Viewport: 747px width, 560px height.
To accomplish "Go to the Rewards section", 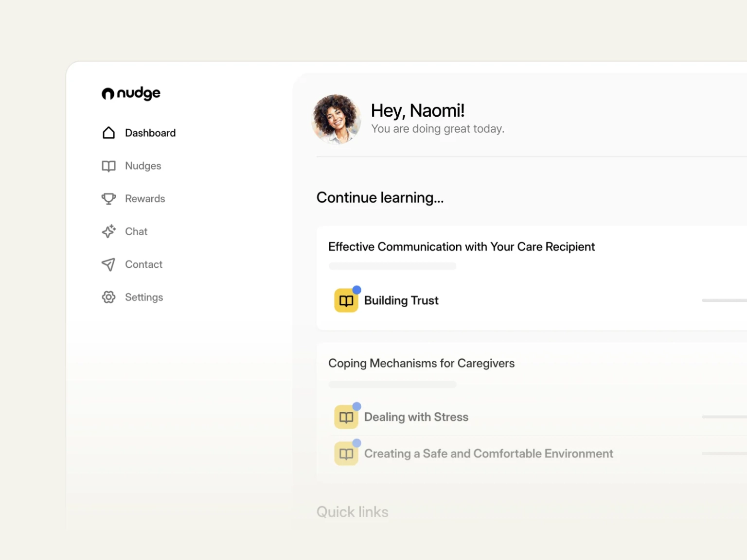I will pos(145,199).
